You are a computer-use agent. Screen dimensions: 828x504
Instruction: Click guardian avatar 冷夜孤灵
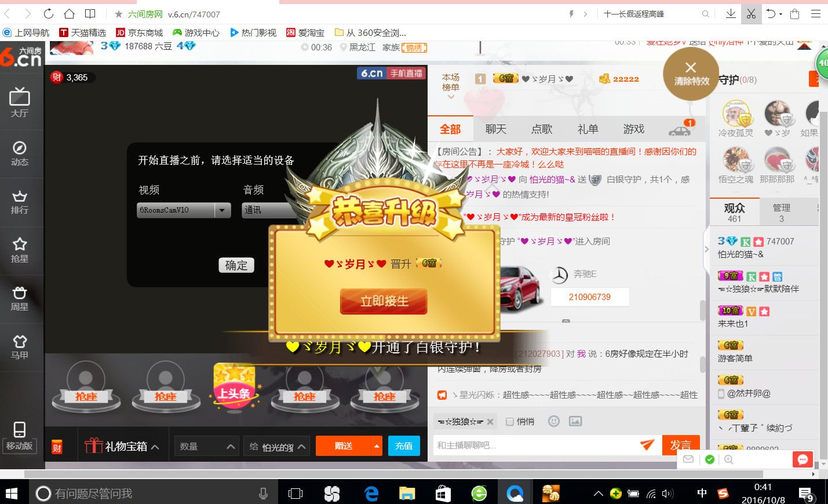[x=736, y=114]
